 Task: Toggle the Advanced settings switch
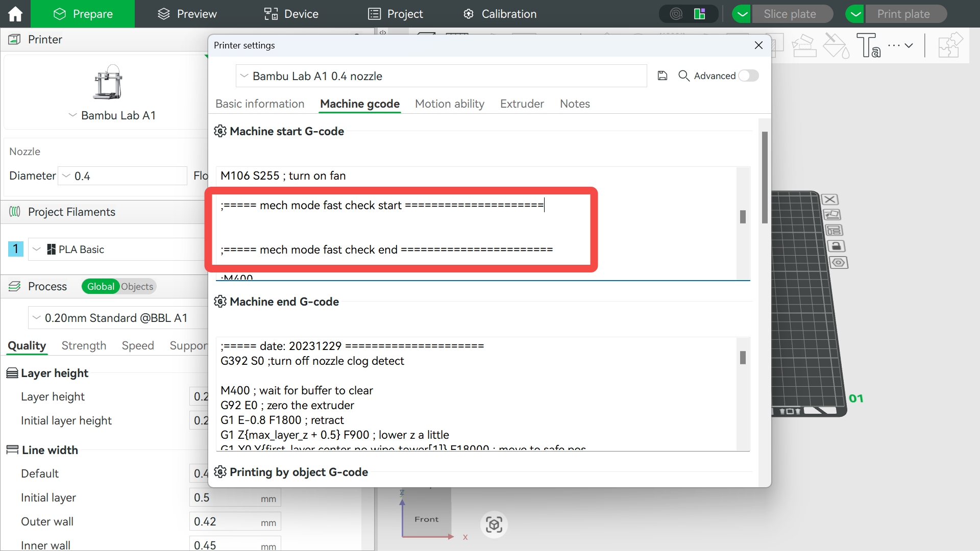tap(748, 76)
